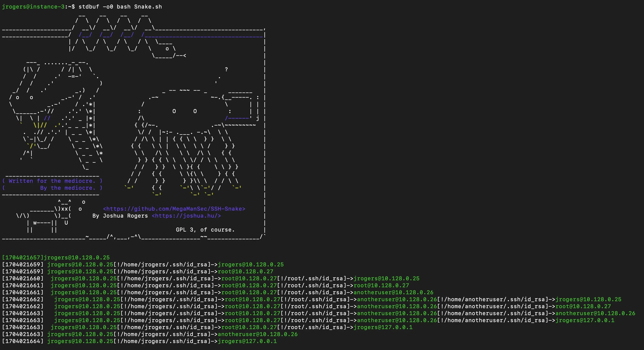Screen dimensions: 644x350
Task: Click the Snake.sh filename in command
Action: point(148,7)
